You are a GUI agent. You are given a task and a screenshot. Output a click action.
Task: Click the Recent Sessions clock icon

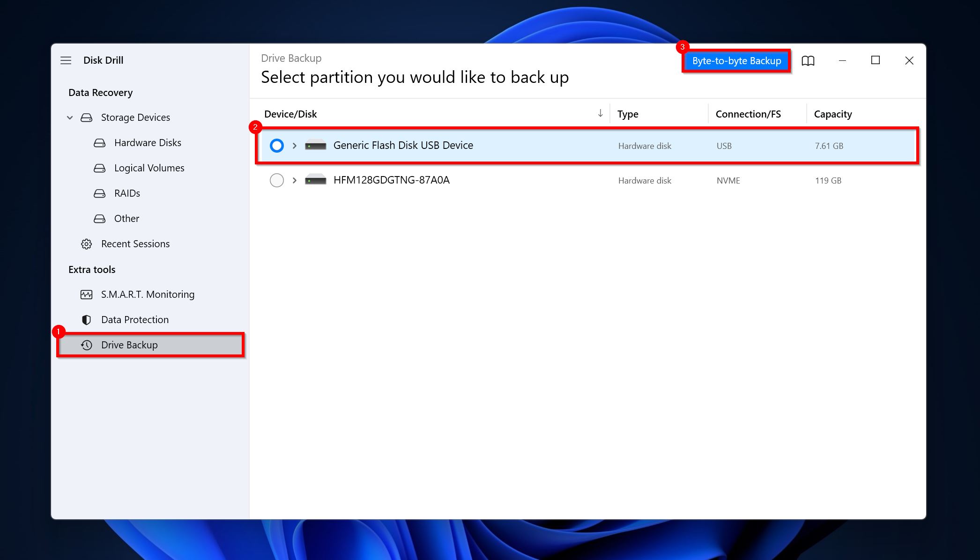86,243
